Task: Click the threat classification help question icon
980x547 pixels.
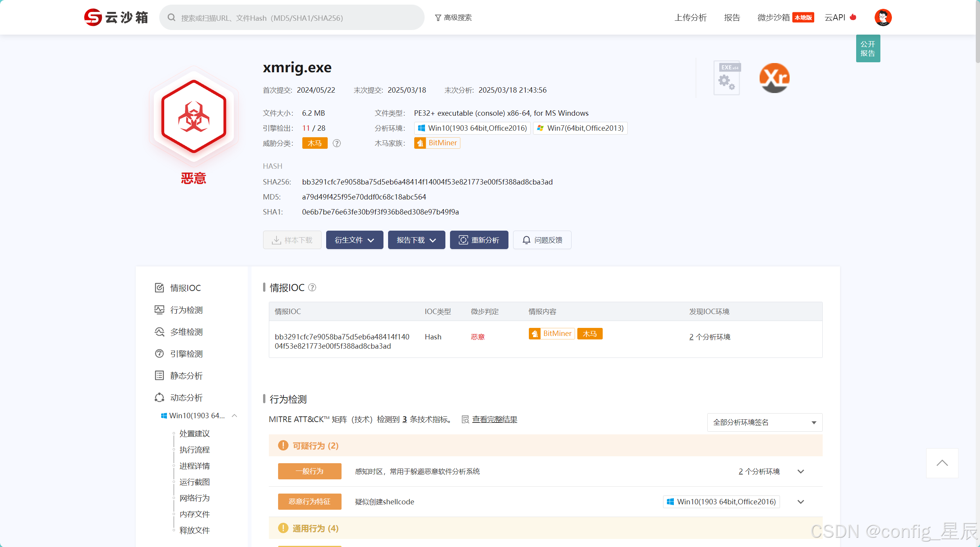Action: pyautogui.click(x=337, y=143)
